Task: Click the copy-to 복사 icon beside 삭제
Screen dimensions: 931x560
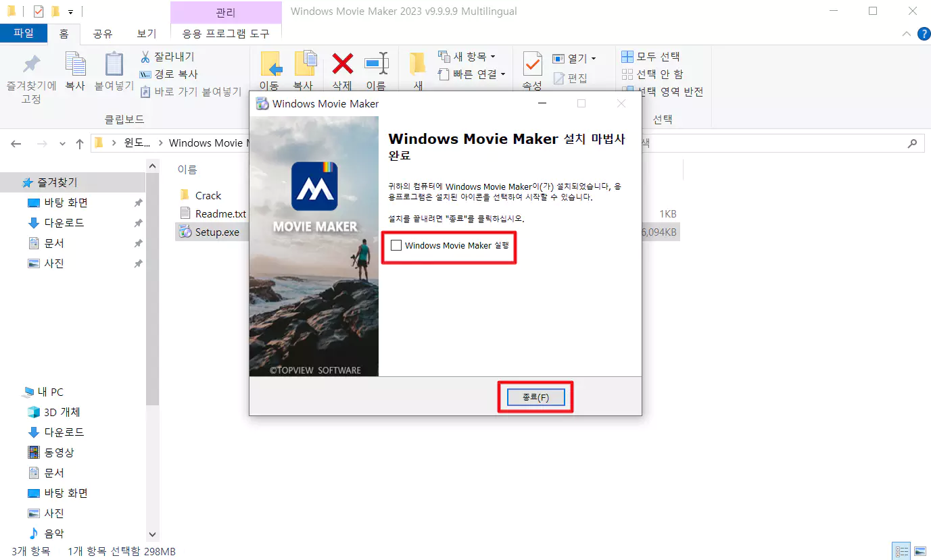Action: tap(305, 63)
